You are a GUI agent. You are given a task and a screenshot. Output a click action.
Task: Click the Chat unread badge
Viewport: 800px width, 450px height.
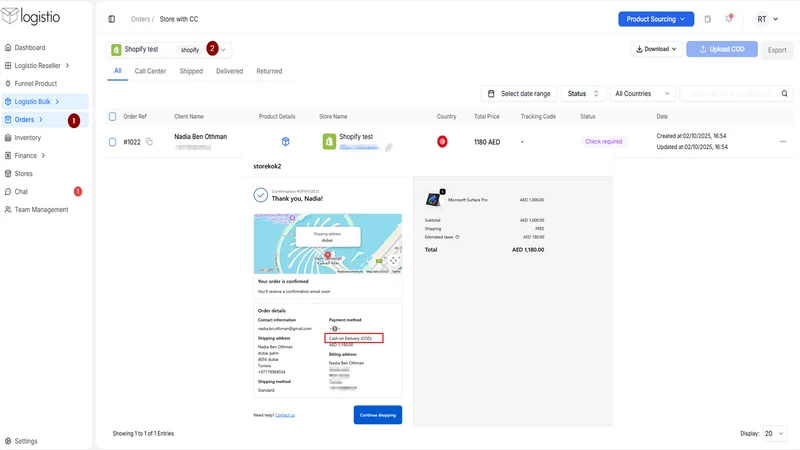click(78, 191)
